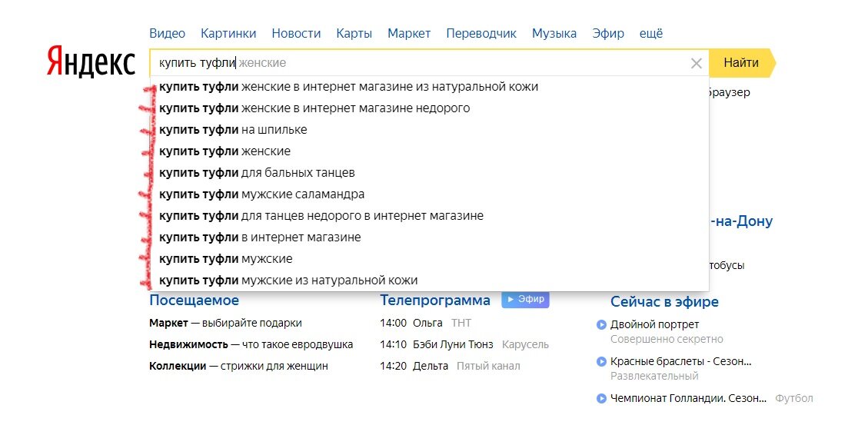Open the Картинки tab

click(228, 33)
